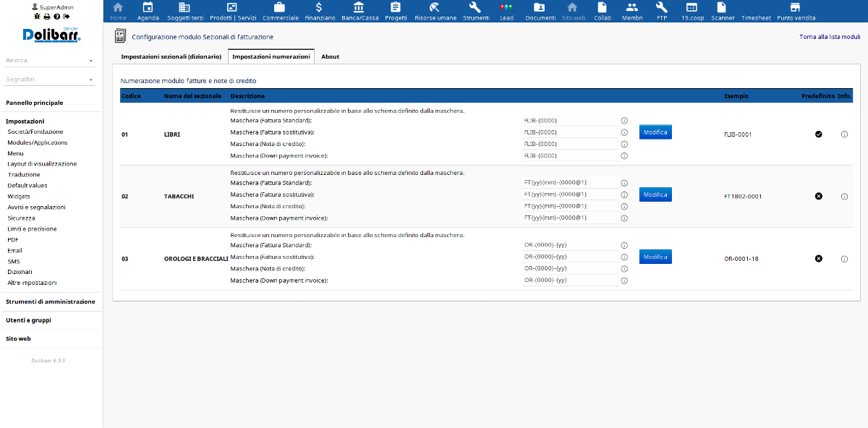Open Modules/Applications settings

(x=38, y=142)
